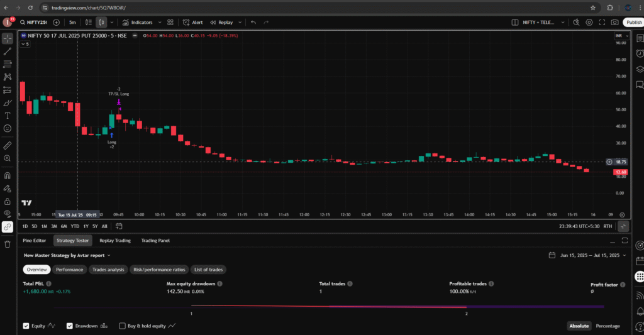Image resolution: width=644 pixels, height=335 pixels.
Task: Open the Replay Trading tab
Action: point(115,241)
